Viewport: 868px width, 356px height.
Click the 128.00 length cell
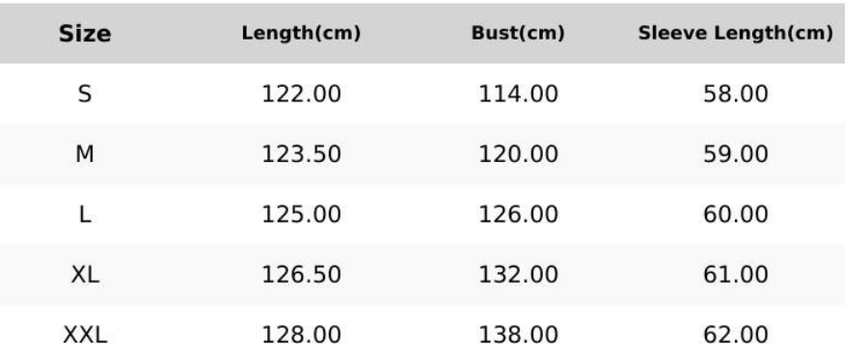tap(301, 335)
